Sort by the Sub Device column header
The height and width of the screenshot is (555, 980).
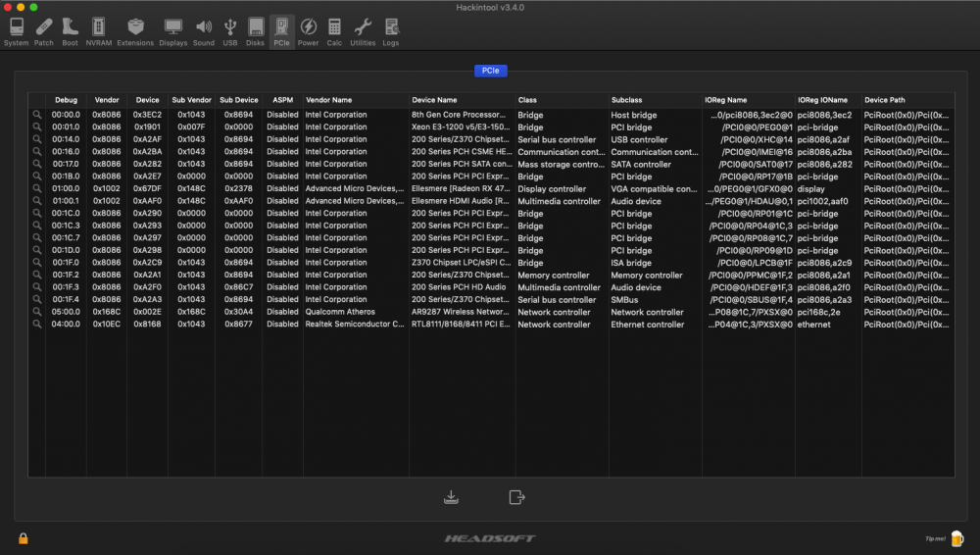pyautogui.click(x=239, y=100)
